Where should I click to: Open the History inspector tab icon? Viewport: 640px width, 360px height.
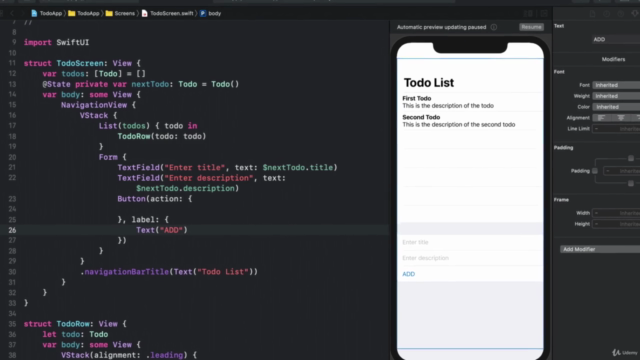(x=607, y=13)
